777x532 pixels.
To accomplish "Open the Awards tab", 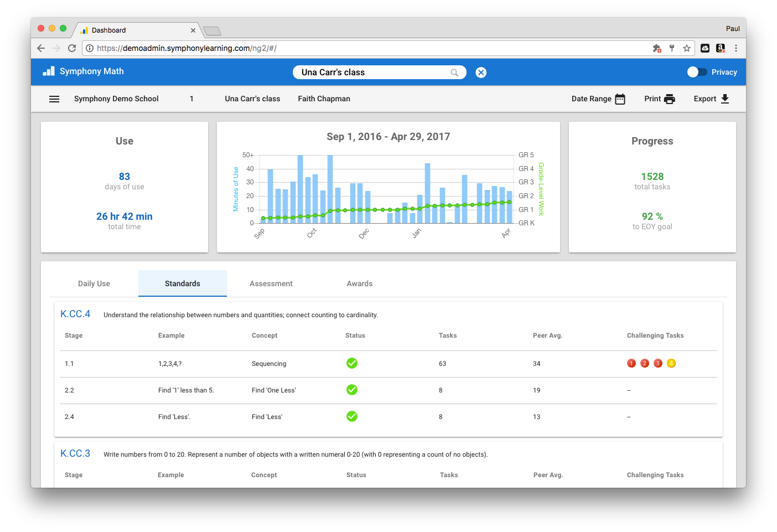I will (x=360, y=283).
